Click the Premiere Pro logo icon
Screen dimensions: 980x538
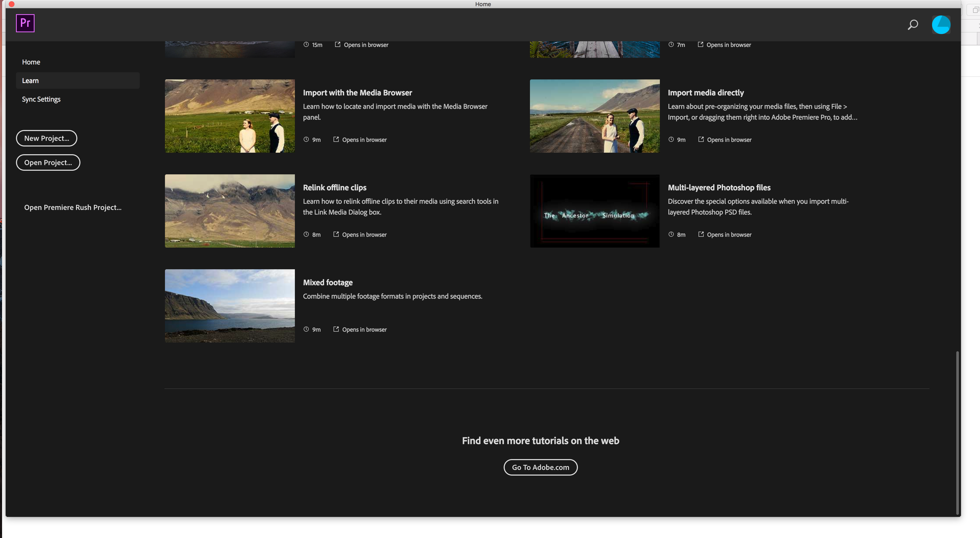25,23
